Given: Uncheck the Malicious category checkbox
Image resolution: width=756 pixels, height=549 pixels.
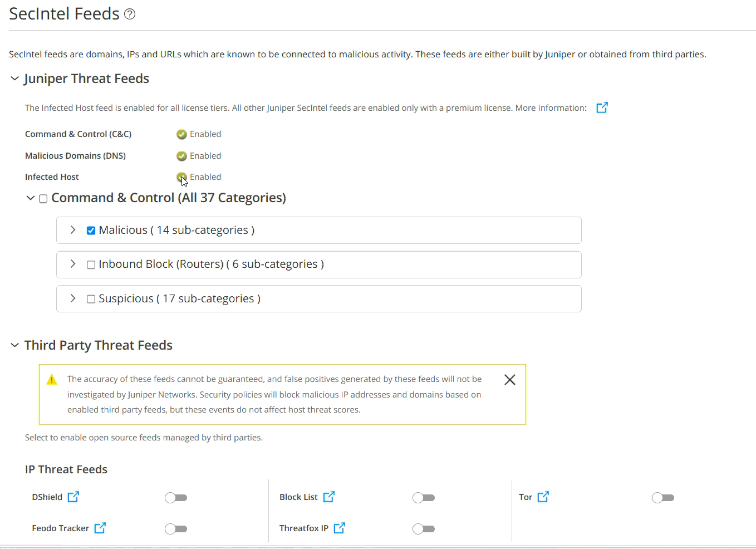Looking at the screenshot, I should click(x=91, y=231).
